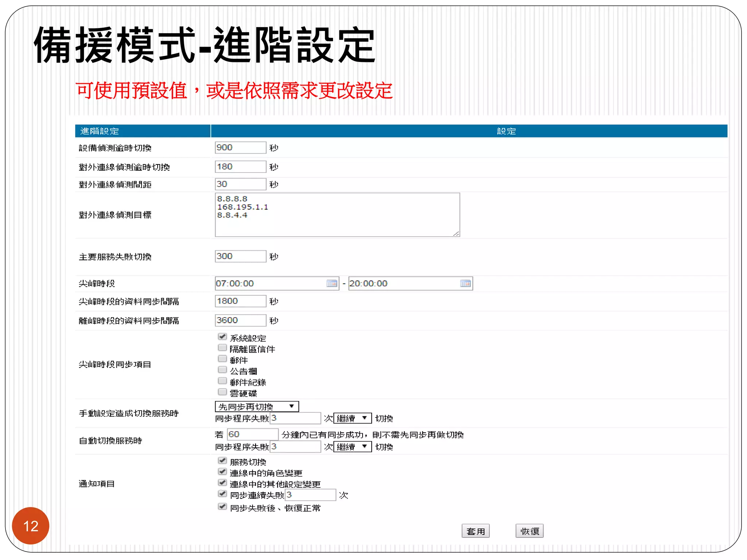Viewport: 747px width, 560px height.
Task: Select the off-peak sync interval field 3600
Action: (240, 320)
